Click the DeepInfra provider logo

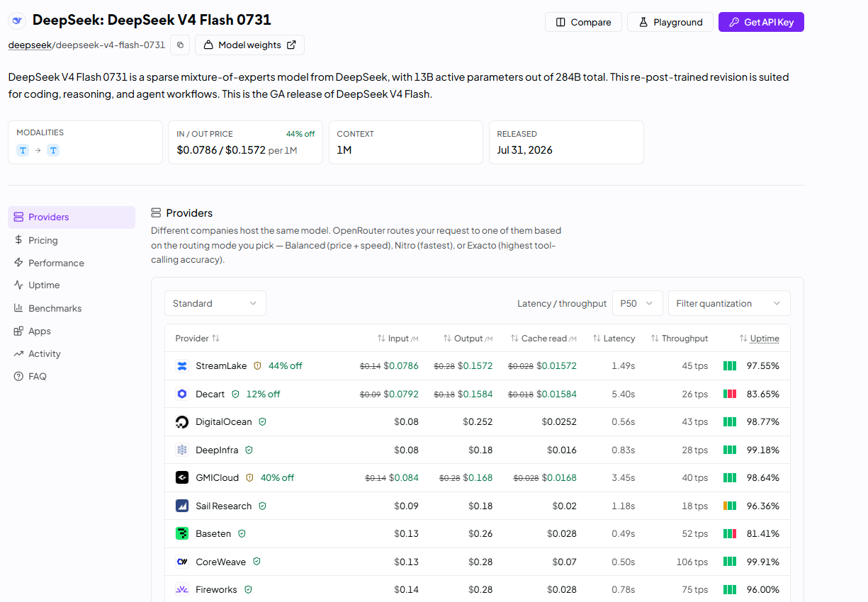pos(182,450)
